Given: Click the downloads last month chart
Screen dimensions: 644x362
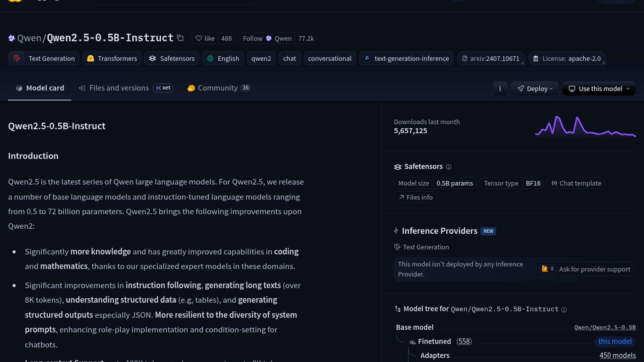Looking at the screenshot, I should click(x=585, y=126).
